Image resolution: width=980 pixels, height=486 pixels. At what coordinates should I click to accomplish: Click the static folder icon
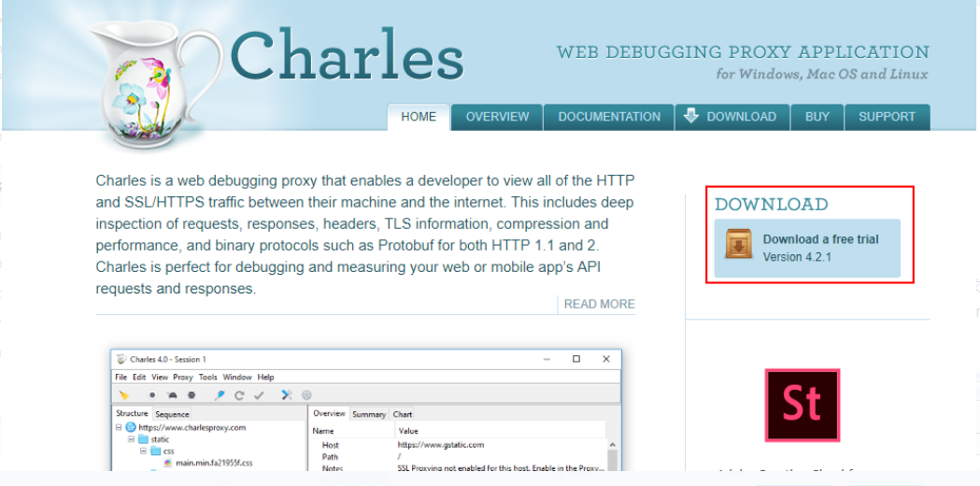[143, 439]
